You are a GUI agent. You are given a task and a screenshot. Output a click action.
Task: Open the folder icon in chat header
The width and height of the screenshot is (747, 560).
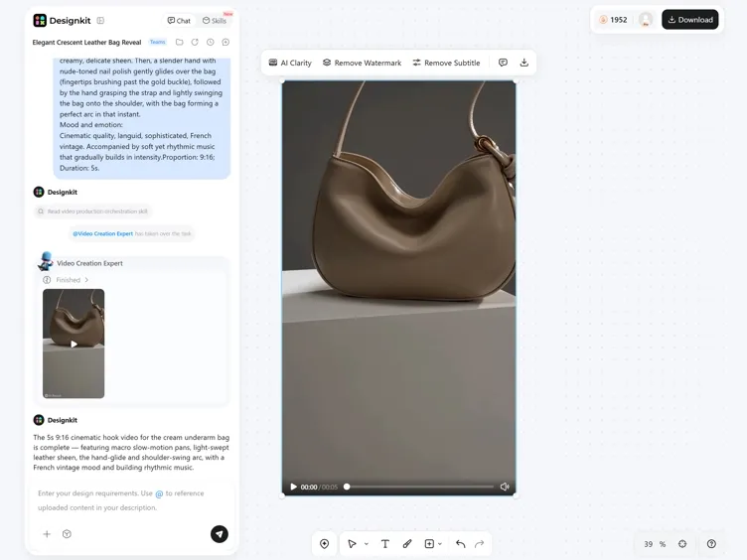tap(179, 42)
